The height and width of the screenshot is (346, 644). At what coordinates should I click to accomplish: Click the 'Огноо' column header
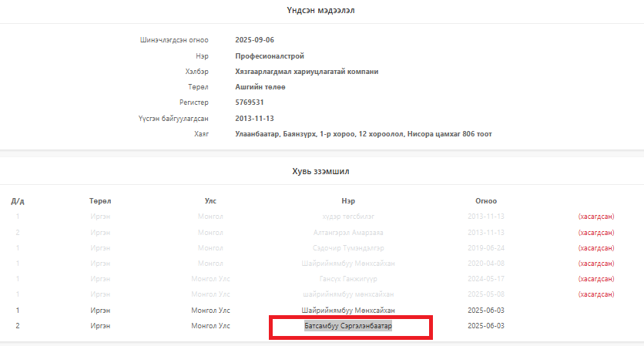tap(486, 201)
